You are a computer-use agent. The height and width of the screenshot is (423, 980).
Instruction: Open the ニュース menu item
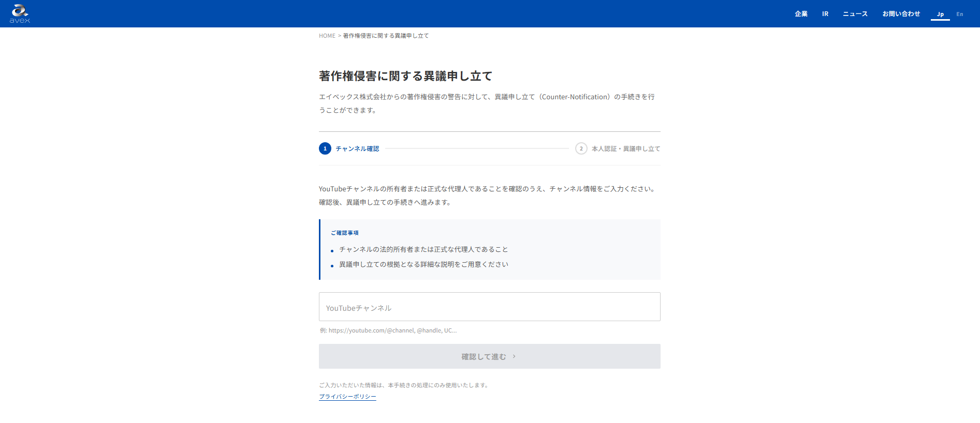point(855,14)
